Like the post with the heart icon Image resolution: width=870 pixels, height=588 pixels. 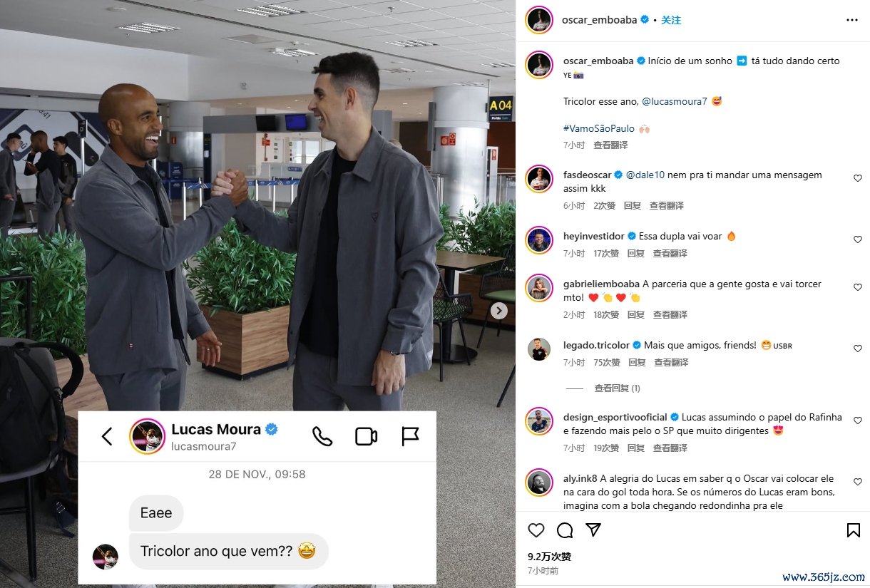click(x=536, y=530)
